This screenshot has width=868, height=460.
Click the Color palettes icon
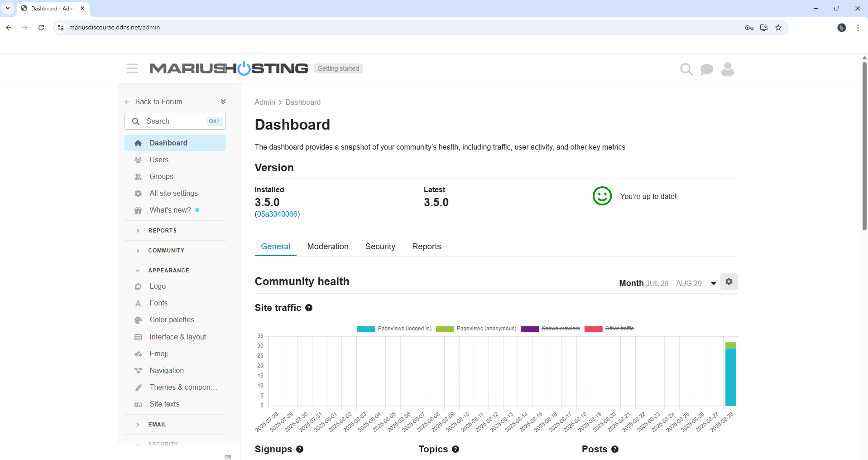(138, 320)
